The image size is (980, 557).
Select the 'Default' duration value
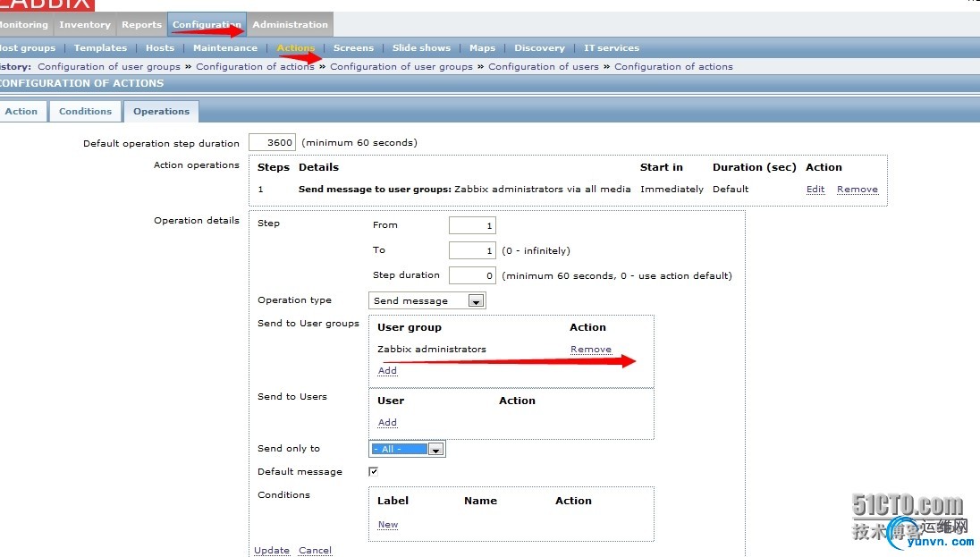731,190
